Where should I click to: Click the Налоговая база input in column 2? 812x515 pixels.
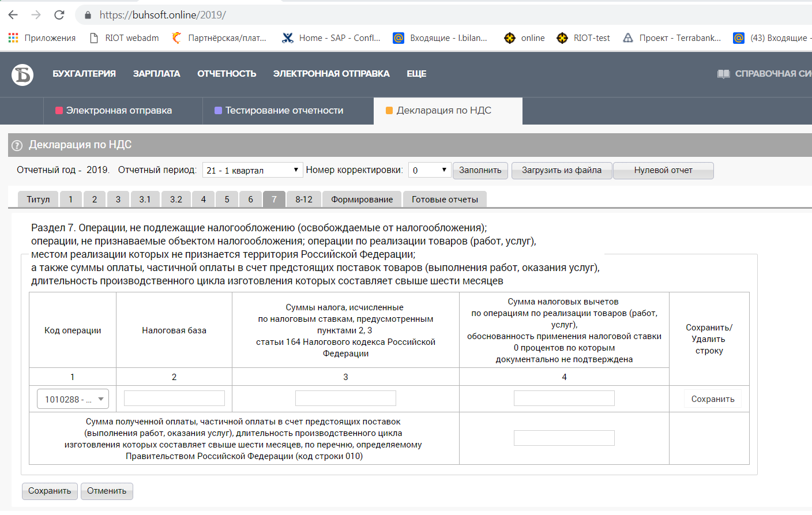tap(174, 399)
